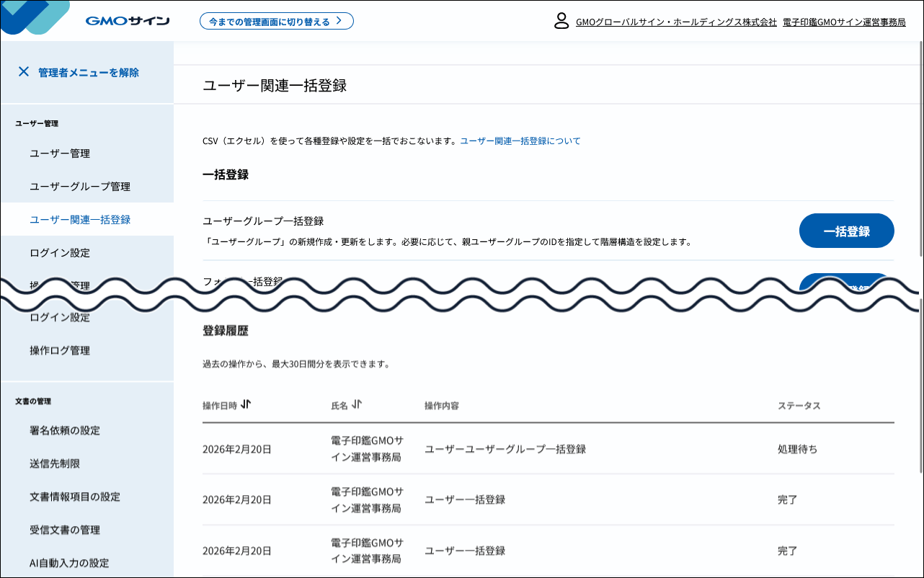Viewport: 924px width, 578px height.
Task: Open ユーザー管理 from the sidebar
Action: pos(56,153)
